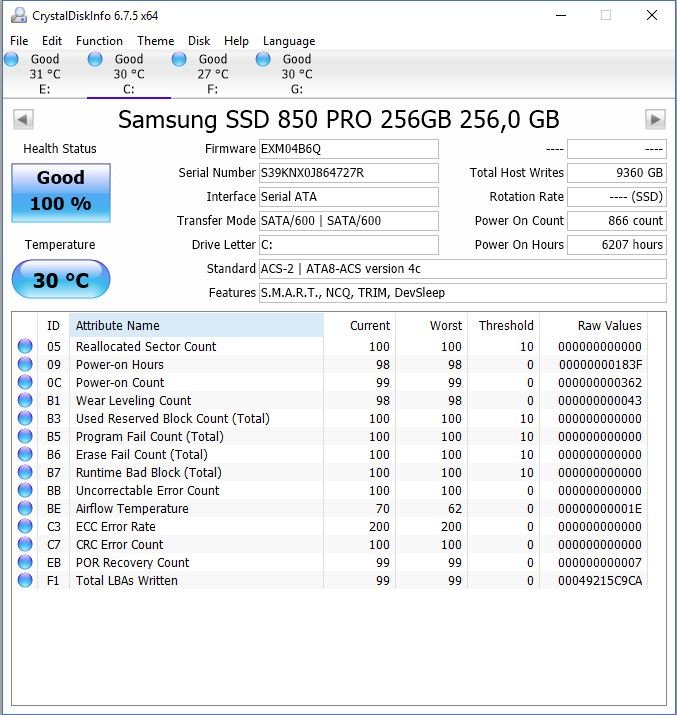Viewport: 677px width, 715px height.
Task: Select the ECC Error Rate attribute name
Action: coord(116,527)
